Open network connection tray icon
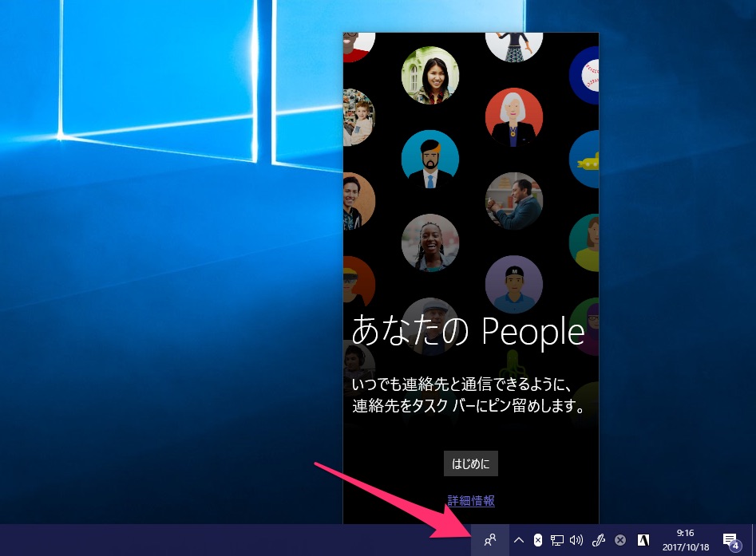The image size is (756, 556). [557, 540]
